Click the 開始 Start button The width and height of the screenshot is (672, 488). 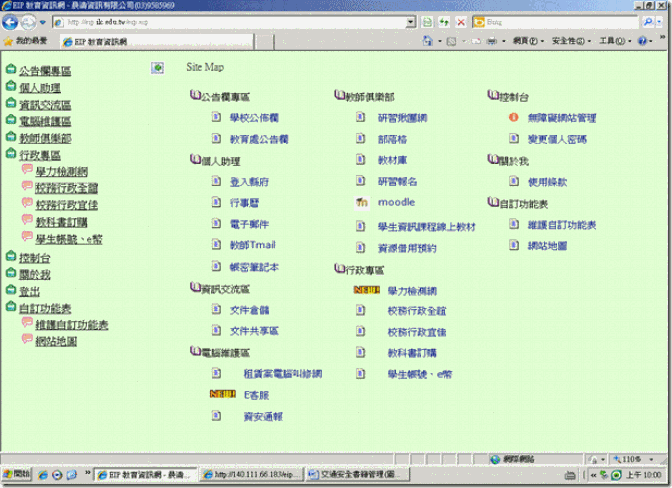tap(17, 474)
